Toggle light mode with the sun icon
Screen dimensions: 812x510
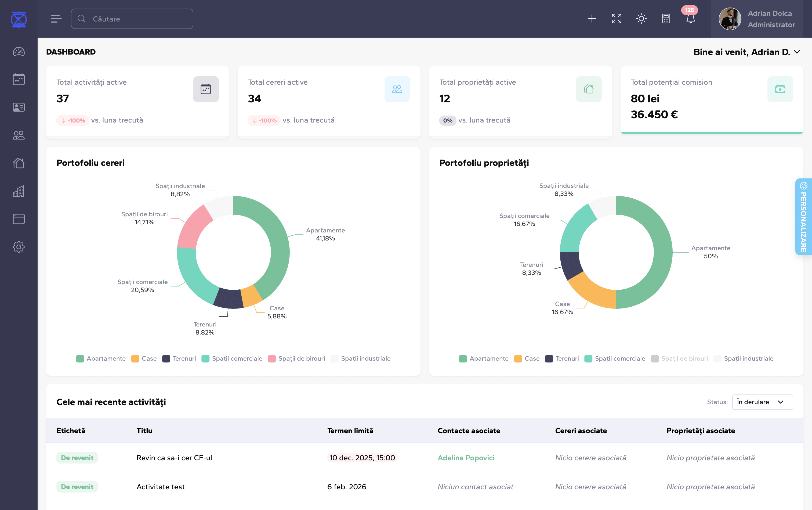[x=641, y=19]
